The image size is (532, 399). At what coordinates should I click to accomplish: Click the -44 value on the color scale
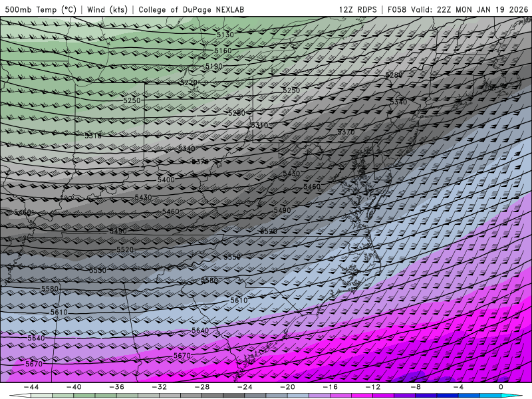coord(31,387)
